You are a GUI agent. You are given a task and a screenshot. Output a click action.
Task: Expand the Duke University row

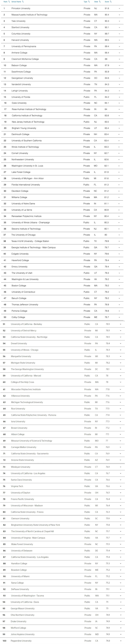pyautogui.click(x=119, y=103)
